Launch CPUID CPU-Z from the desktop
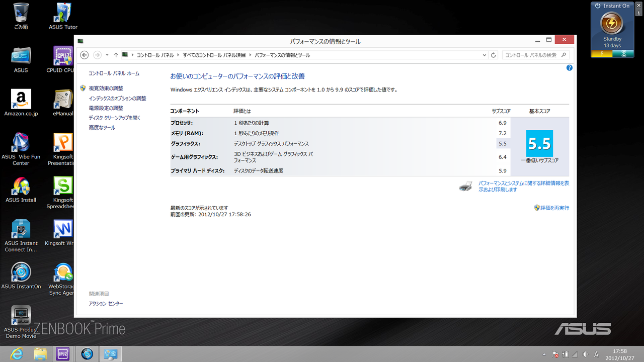The image size is (644, 362). point(60,59)
